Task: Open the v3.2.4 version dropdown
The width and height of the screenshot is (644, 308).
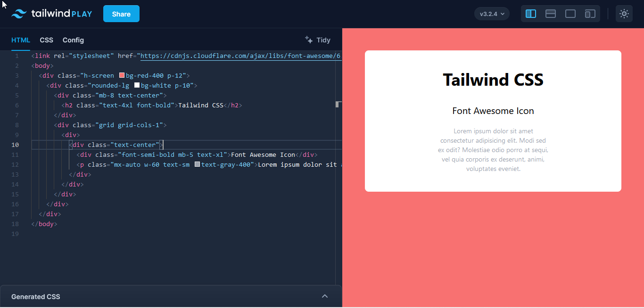Action: 492,14
